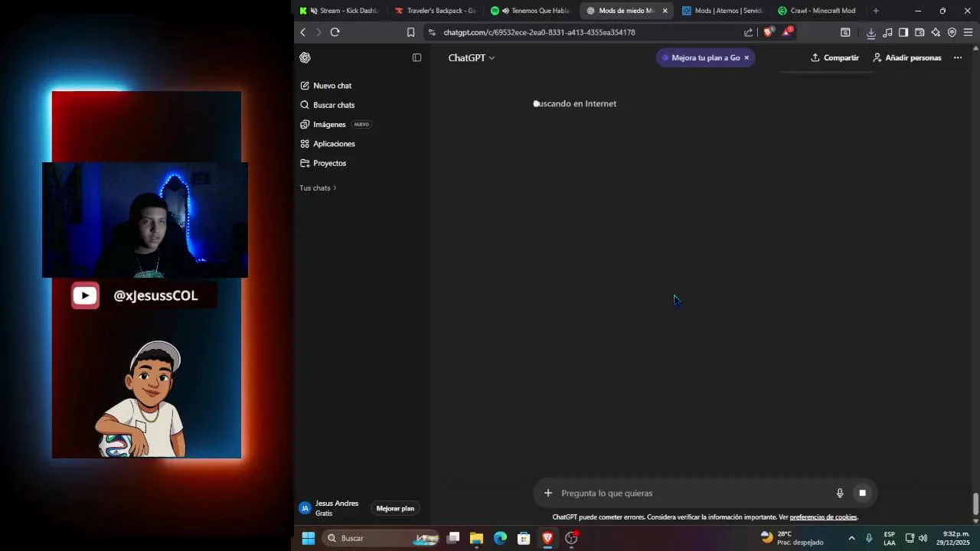Image resolution: width=980 pixels, height=551 pixels.
Task: Click the taskbar Buscar search box
Action: (x=380, y=538)
